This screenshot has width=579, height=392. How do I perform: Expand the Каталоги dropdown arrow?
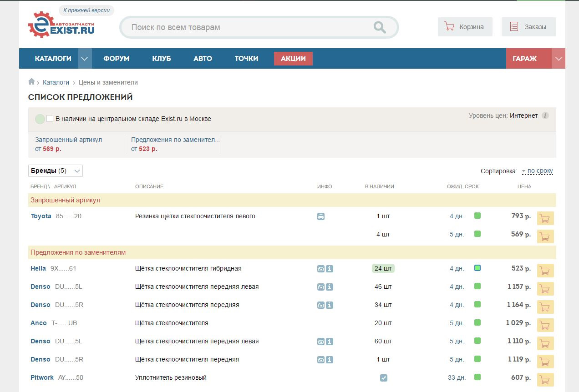point(85,59)
